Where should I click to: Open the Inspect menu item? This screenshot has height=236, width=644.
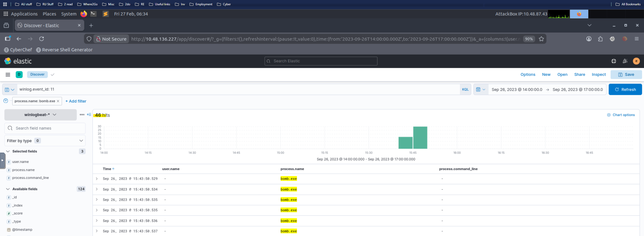pos(598,75)
